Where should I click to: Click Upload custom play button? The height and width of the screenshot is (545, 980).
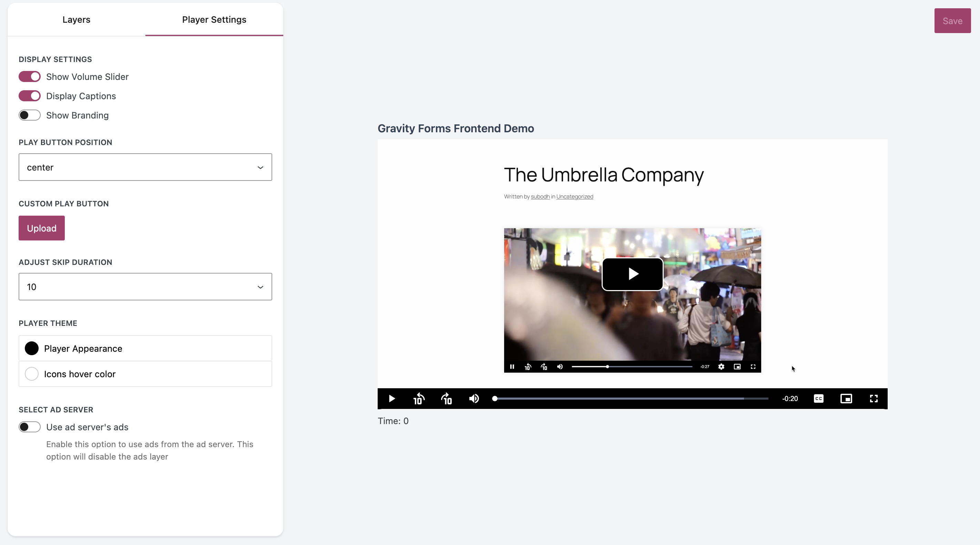[x=41, y=228]
